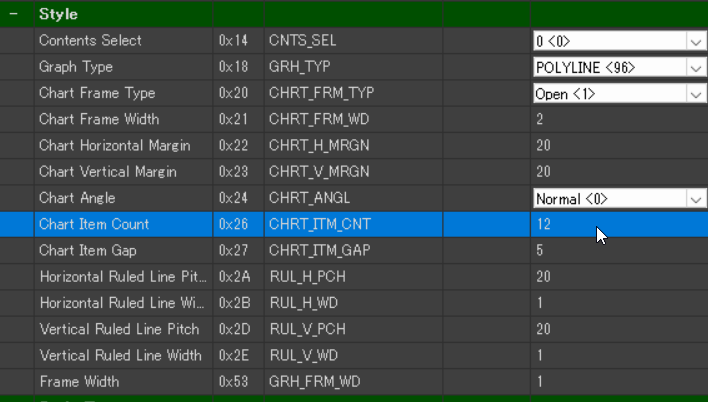Click the Chart Frame Width value field

618,119
